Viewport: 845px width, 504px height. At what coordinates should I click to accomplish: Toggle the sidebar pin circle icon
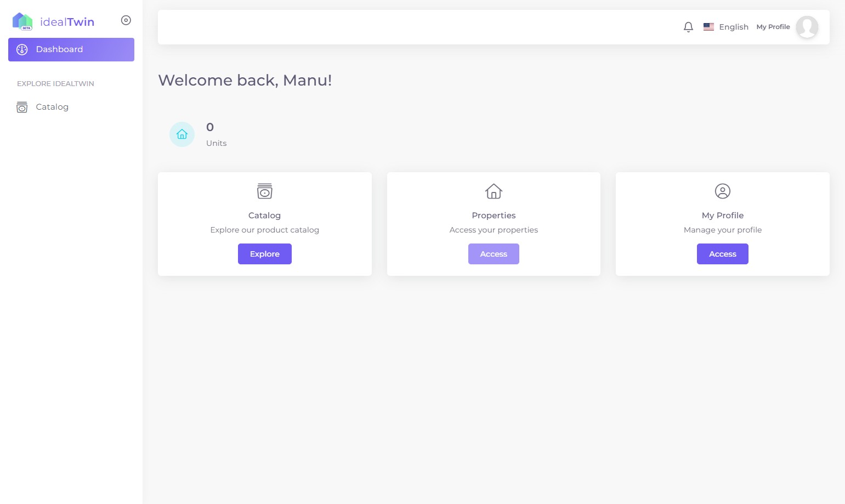coord(126,20)
